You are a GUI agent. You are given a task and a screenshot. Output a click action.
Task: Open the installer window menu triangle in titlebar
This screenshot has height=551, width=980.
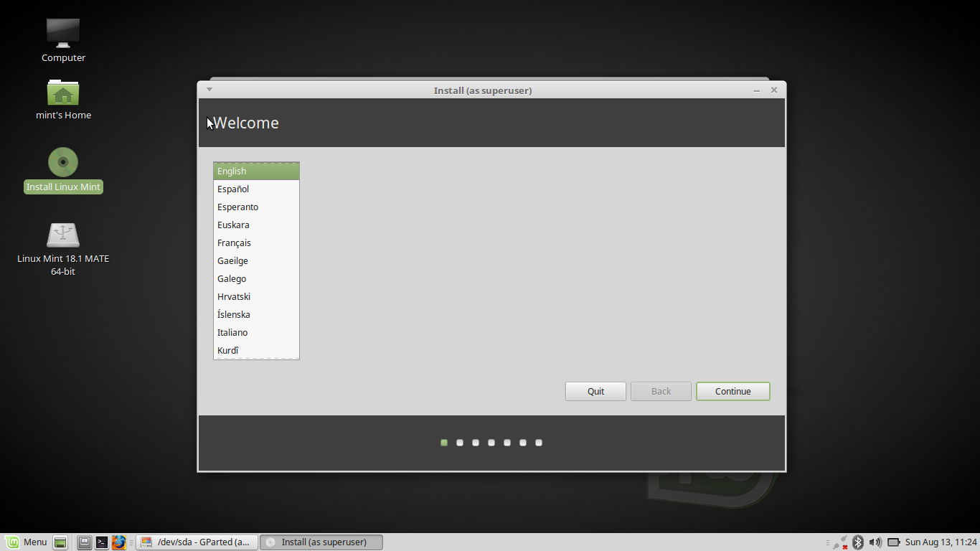tap(209, 90)
